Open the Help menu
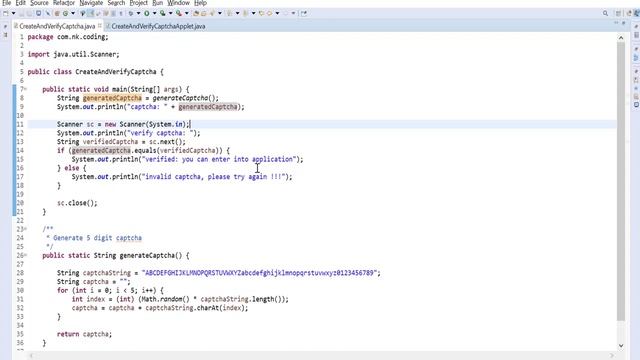The height and width of the screenshot is (360, 640). coord(200,3)
